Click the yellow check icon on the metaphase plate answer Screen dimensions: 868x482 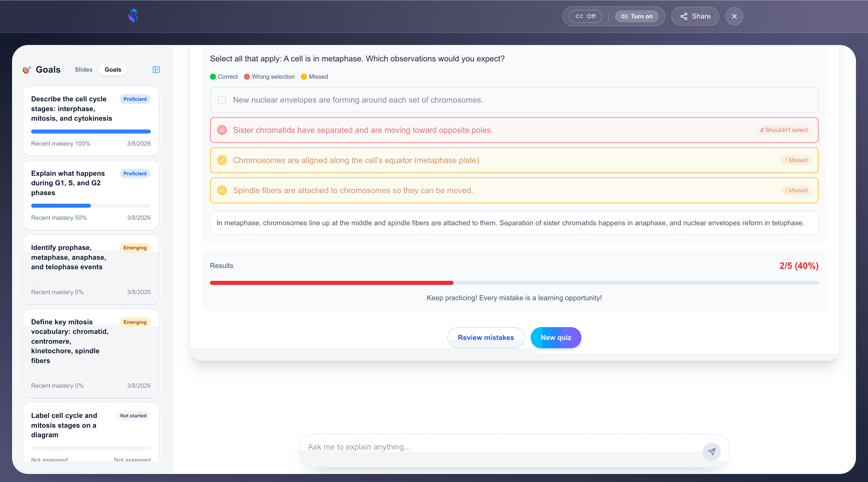click(222, 160)
